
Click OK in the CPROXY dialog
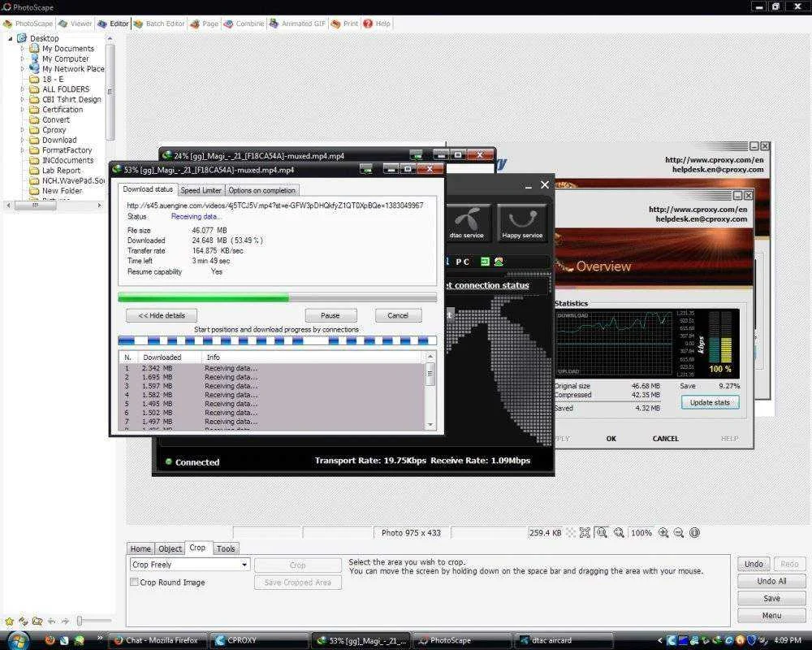click(x=611, y=439)
